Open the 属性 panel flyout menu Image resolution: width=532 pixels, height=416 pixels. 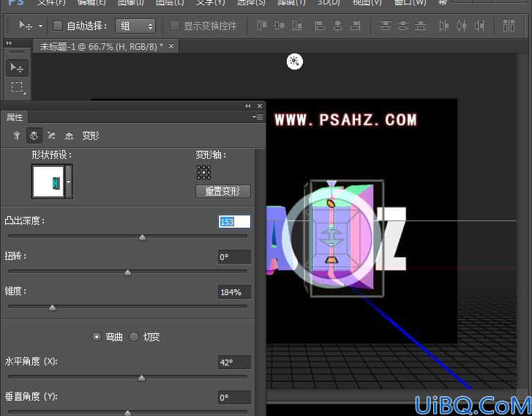(x=258, y=117)
